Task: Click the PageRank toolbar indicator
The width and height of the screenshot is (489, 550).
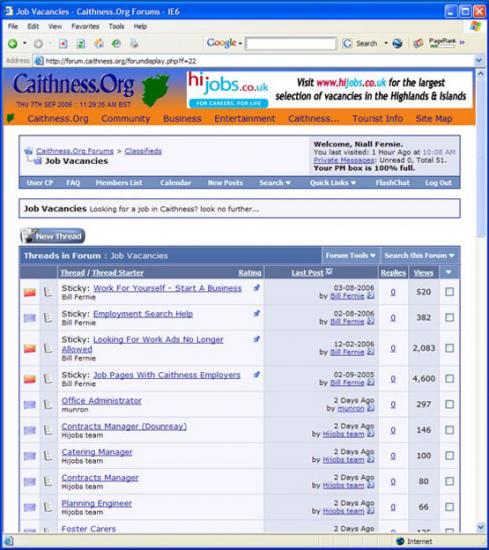Action: coord(442,43)
